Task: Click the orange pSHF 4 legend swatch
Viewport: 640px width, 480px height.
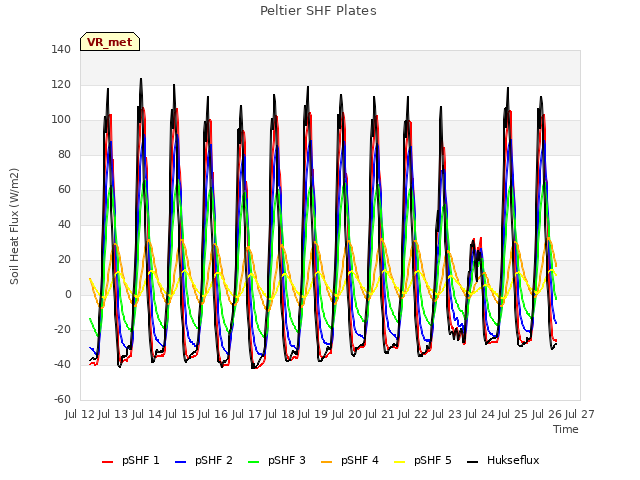Action: point(327,462)
